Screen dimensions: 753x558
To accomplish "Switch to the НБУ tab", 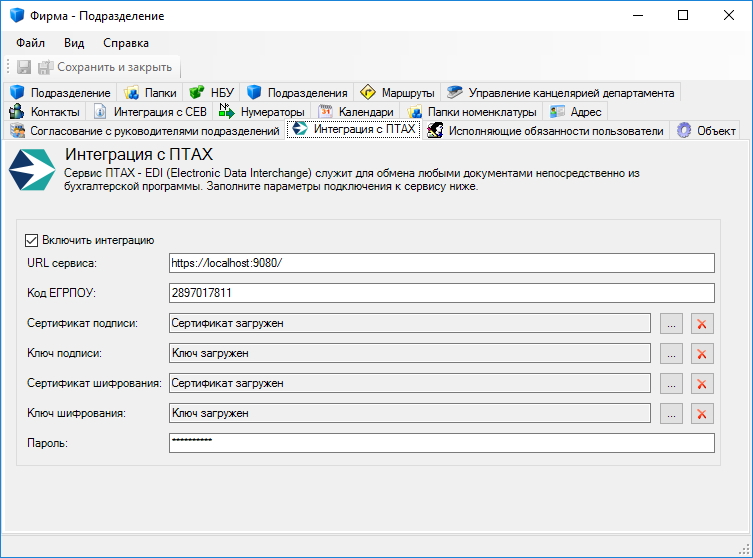I will click(x=212, y=92).
